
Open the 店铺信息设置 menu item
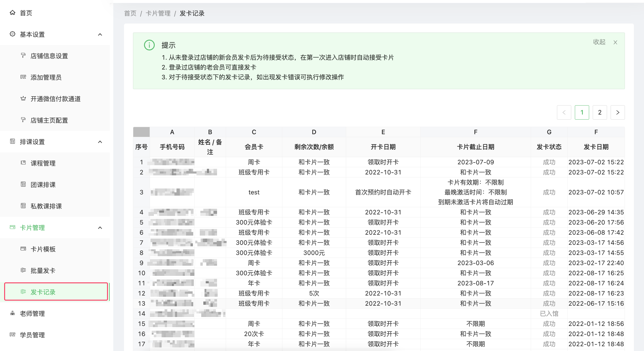[x=55, y=56]
